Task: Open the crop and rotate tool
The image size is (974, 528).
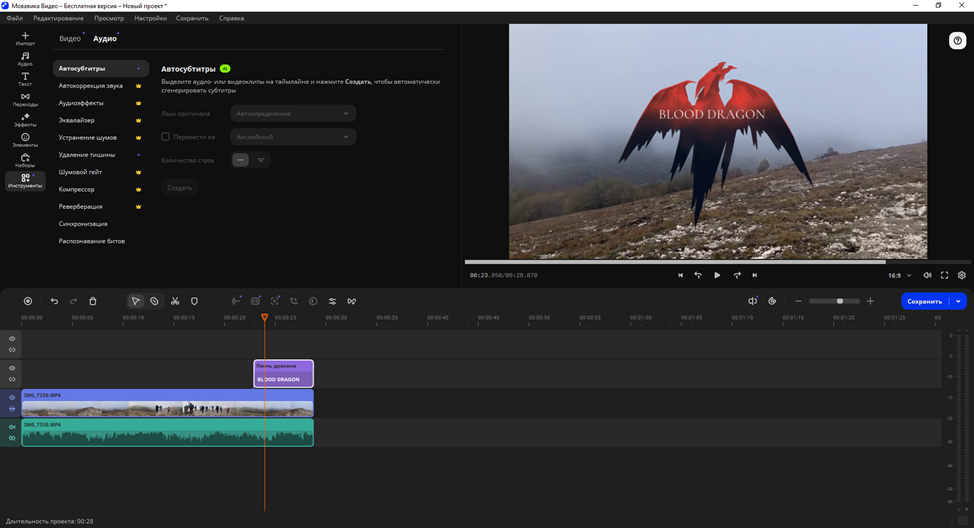Action: tap(294, 301)
